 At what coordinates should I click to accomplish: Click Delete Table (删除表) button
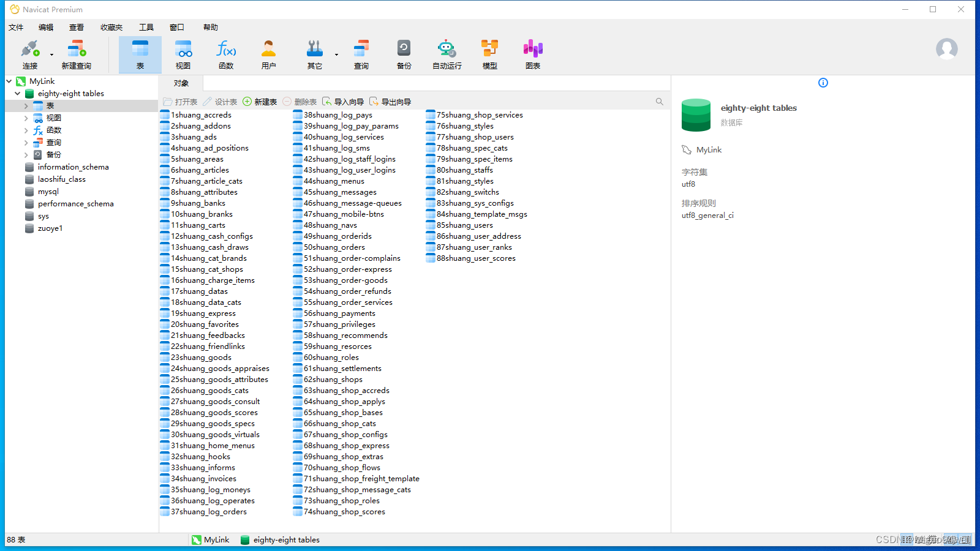coord(300,102)
